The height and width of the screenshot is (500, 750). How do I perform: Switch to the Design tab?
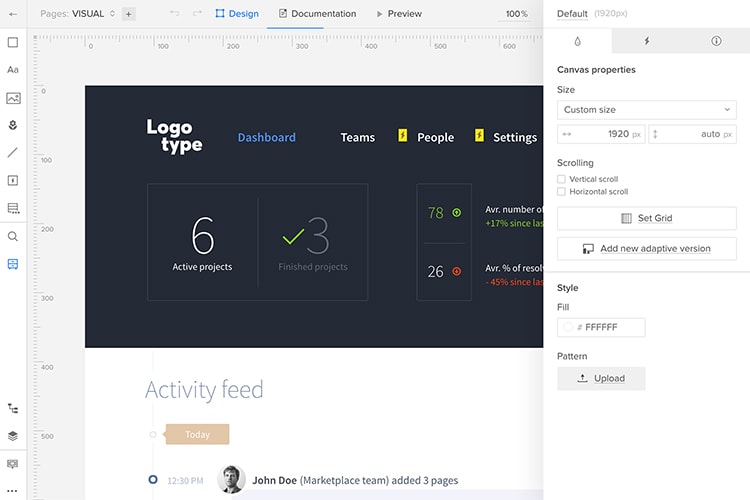click(x=237, y=14)
